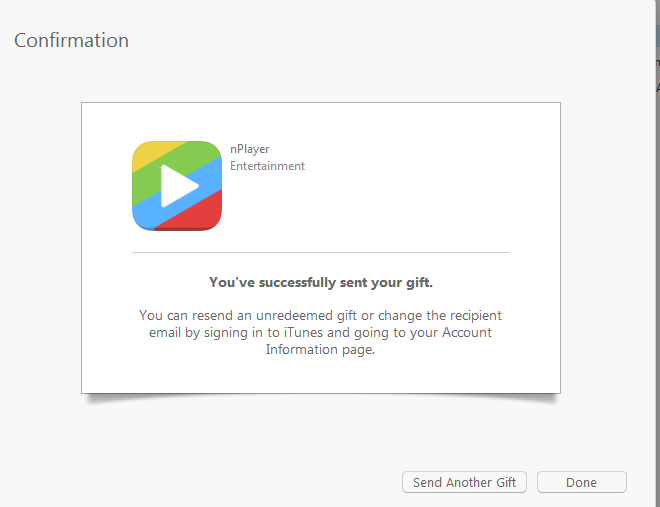This screenshot has width=660, height=507.
Task: Click the partially visible text at right edge
Action: (x=656, y=75)
